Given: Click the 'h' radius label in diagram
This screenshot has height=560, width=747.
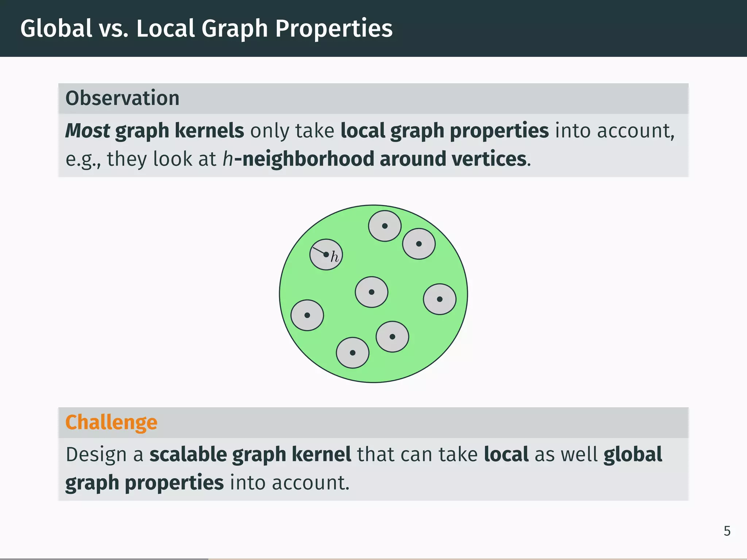Looking at the screenshot, I should (x=334, y=257).
